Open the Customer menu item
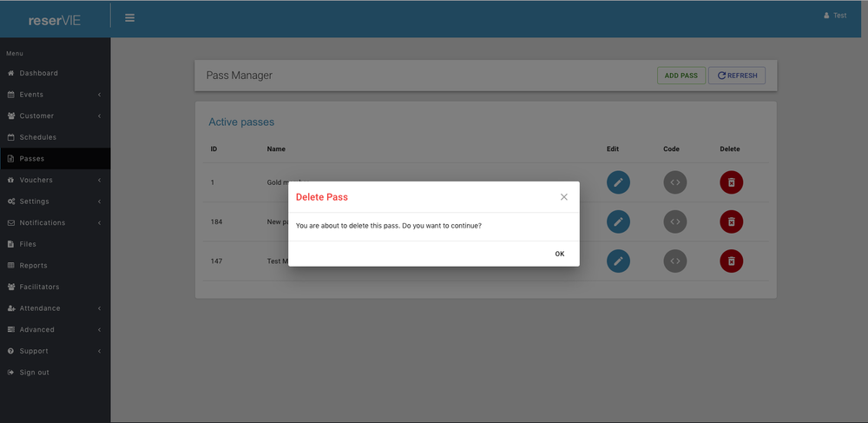868x423 pixels. pos(56,116)
